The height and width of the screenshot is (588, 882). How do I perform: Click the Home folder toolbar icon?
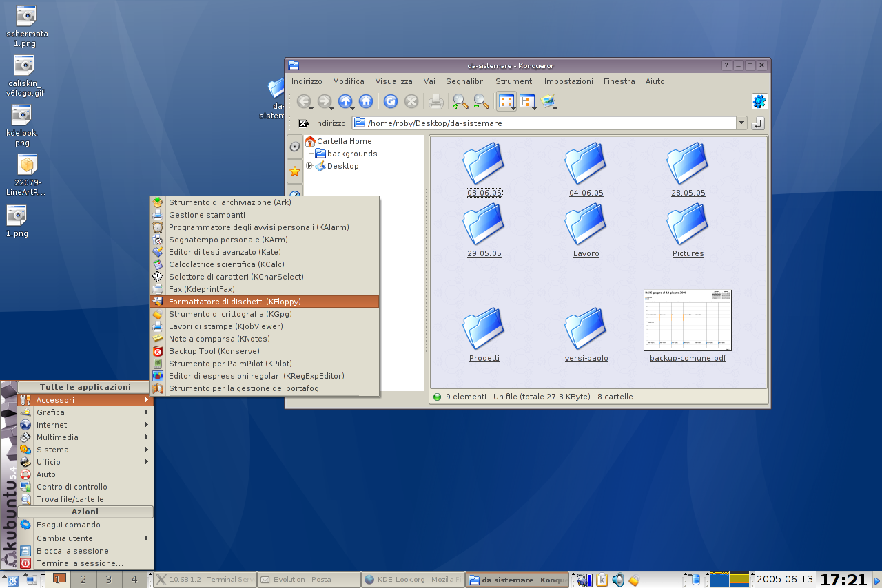click(x=366, y=102)
